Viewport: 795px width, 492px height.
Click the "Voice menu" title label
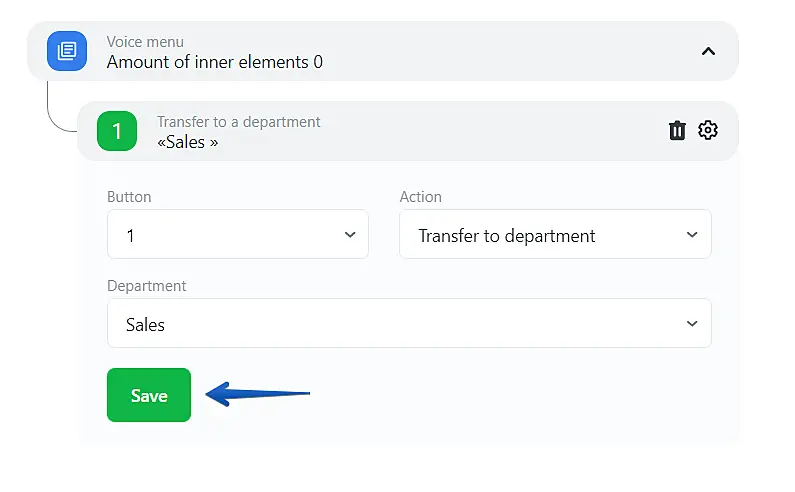click(145, 42)
